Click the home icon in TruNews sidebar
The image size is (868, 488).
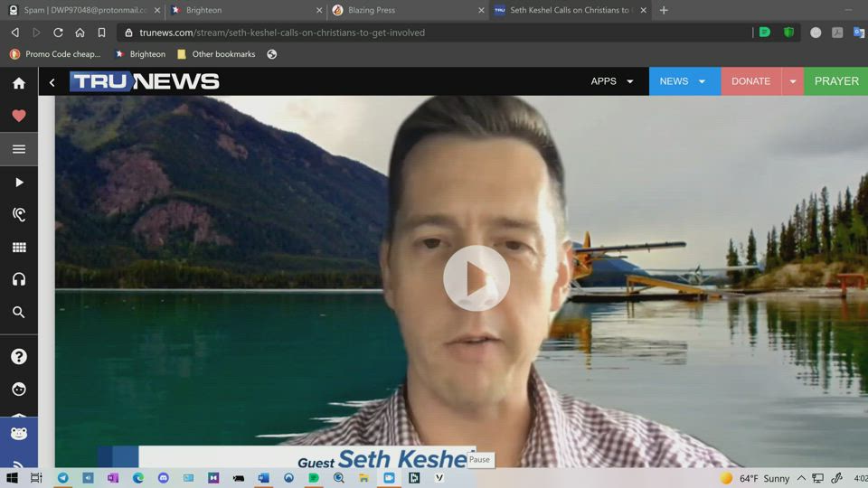pos(18,83)
